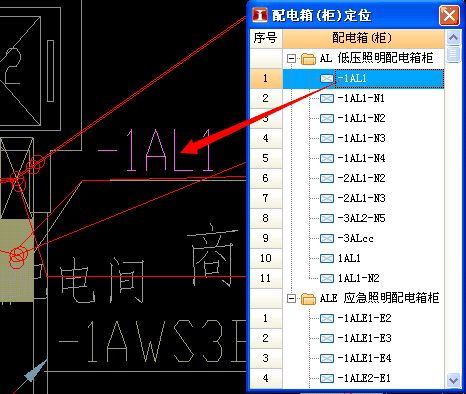Viewport: 466px width, 394px height.
Task: Select the 1AL1 entry at row 10
Action: [x=349, y=258]
